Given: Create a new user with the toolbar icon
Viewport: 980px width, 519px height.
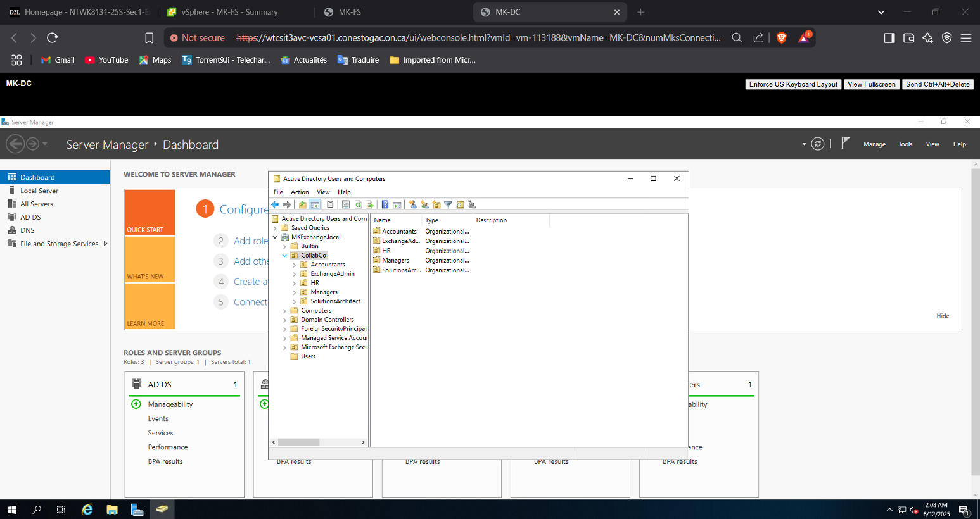Looking at the screenshot, I should [x=412, y=204].
